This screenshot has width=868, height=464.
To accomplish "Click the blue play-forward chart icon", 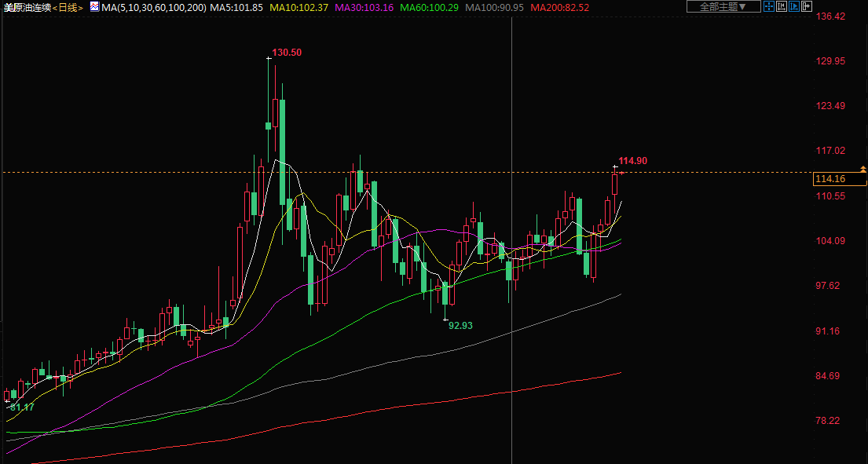I will coord(795,6).
